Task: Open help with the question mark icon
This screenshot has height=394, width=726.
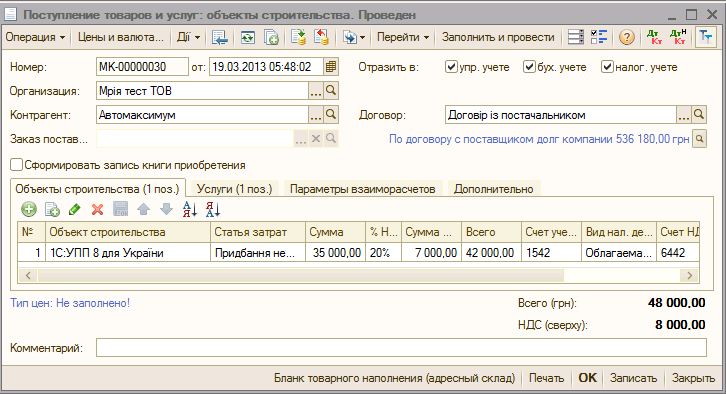Action: (x=627, y=37)
